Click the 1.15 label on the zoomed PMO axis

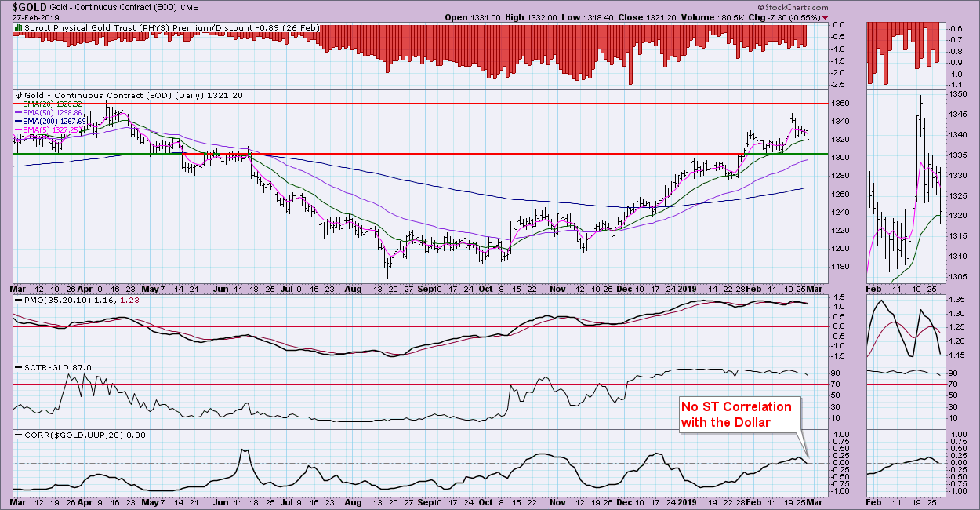click(x=956, y=355)
